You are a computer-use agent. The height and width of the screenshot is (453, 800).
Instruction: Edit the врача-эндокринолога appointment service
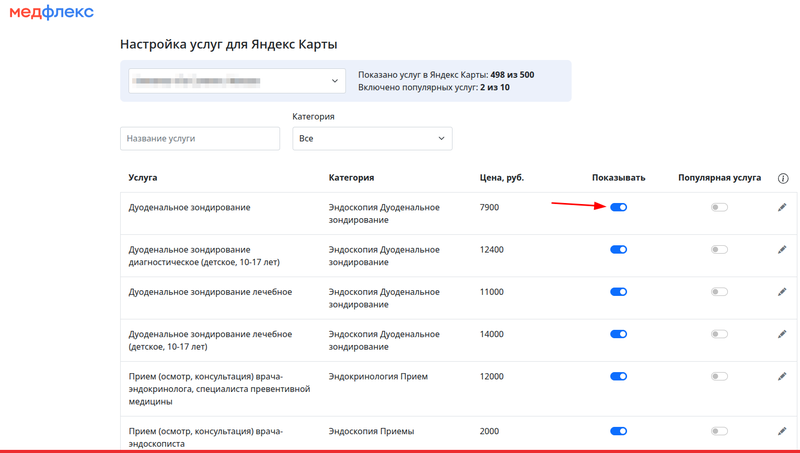point(783,377)
